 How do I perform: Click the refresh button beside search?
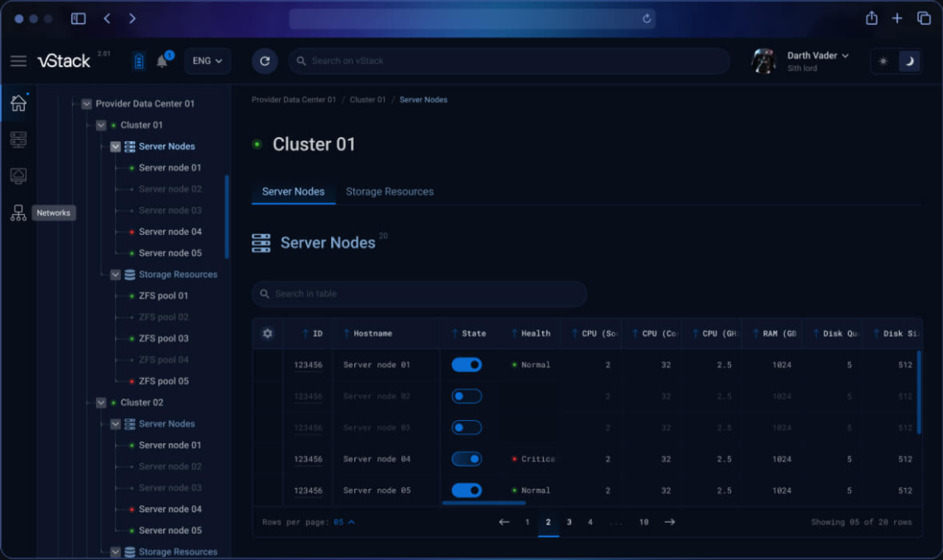[265, 61]
